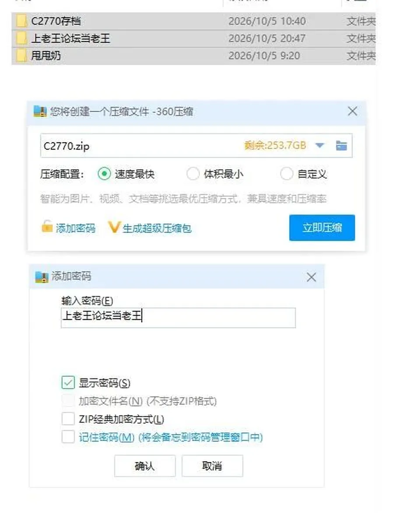Click the padlock icon next to 添加密码
The width and height of the screenshot is (420, 514).
pos(47,226)
